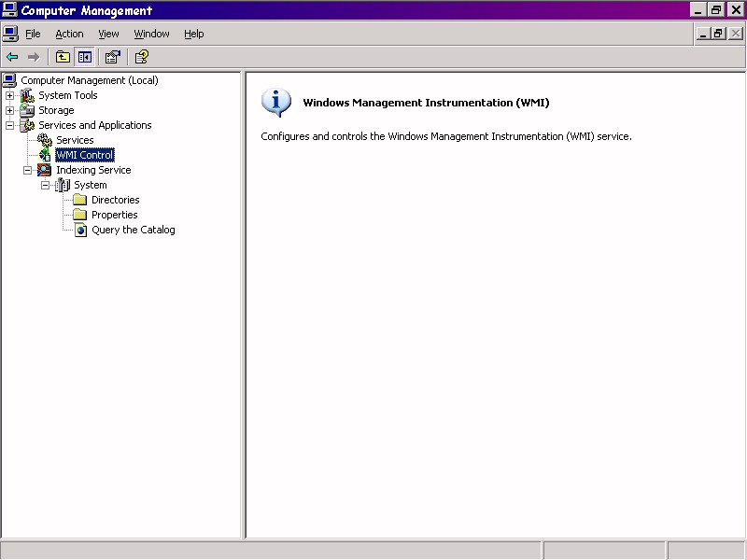Select Computer Management (Local) label
Image resolution: width=747 pixels, height=560 pixels.
pyautogui.click(x=90, y=80)
